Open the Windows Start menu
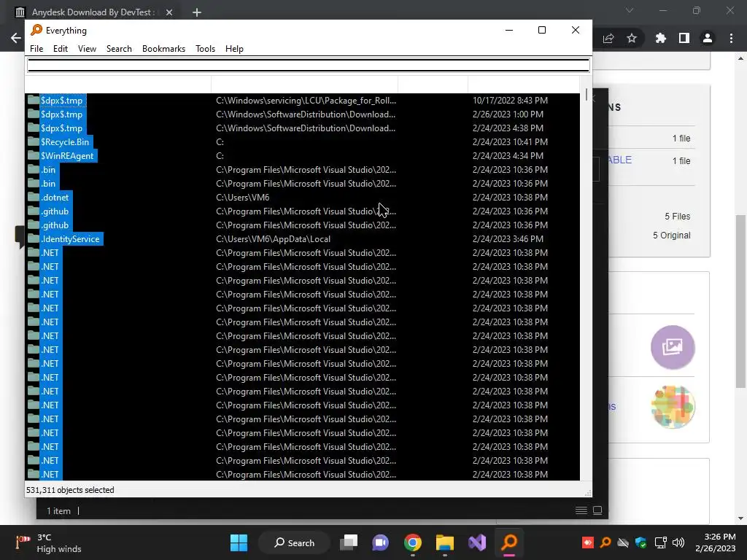 click(x=239, y=542)
